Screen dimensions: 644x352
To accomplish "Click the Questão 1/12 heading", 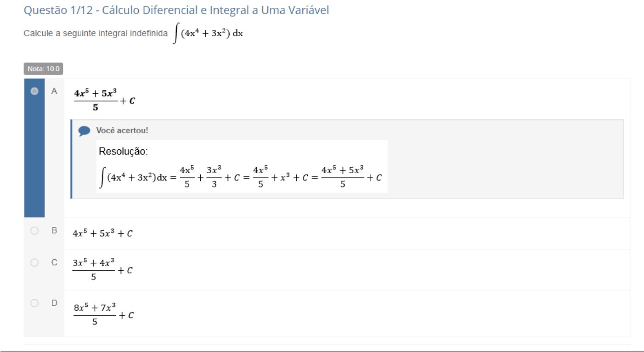I will point(176,11).
